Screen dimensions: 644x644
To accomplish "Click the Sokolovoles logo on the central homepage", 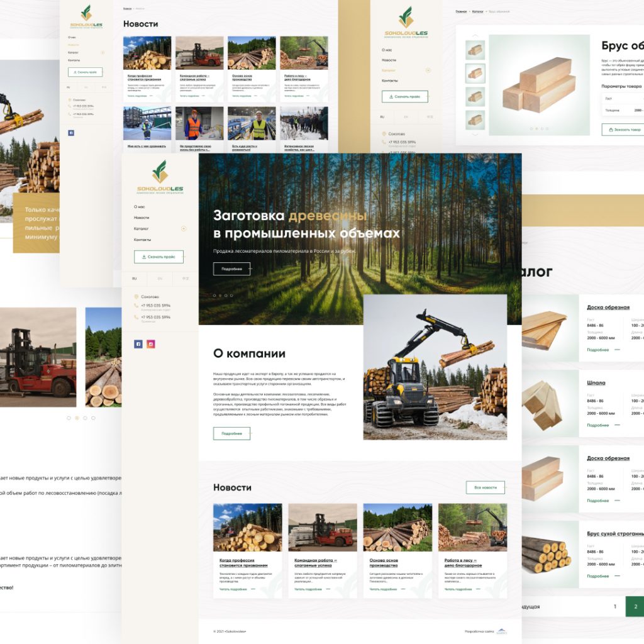I will 160,177.
